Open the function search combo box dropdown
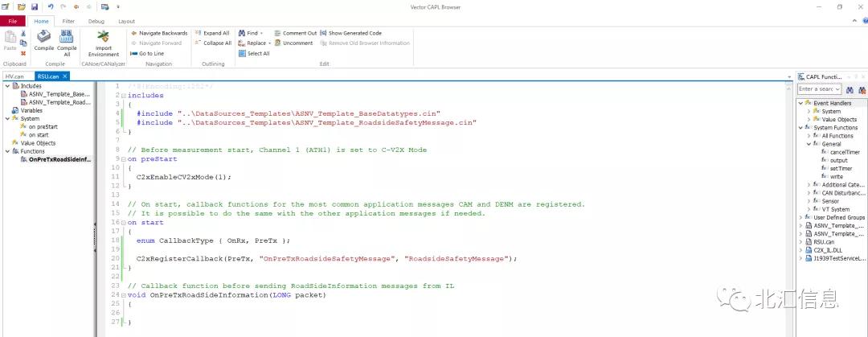 coord(837,89)
